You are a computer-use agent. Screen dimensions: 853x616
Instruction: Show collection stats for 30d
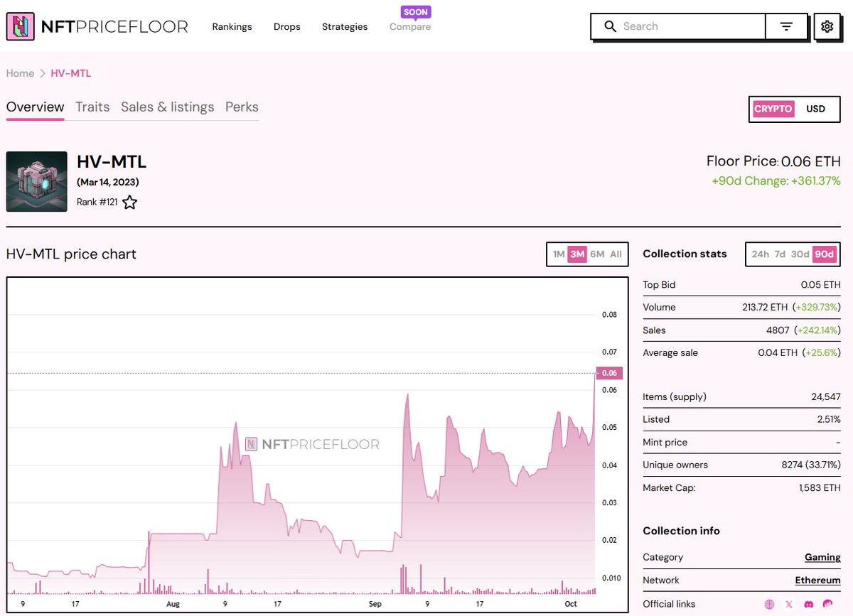click(x=800, y=254)
